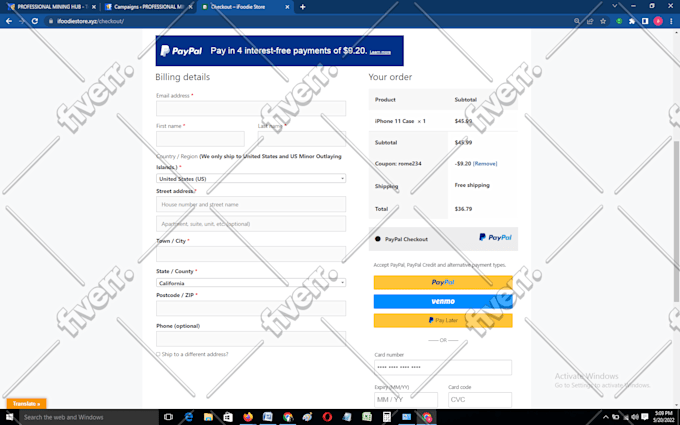Click the Card number field
The width and height of the screenshot is (680, 425).
443,367
